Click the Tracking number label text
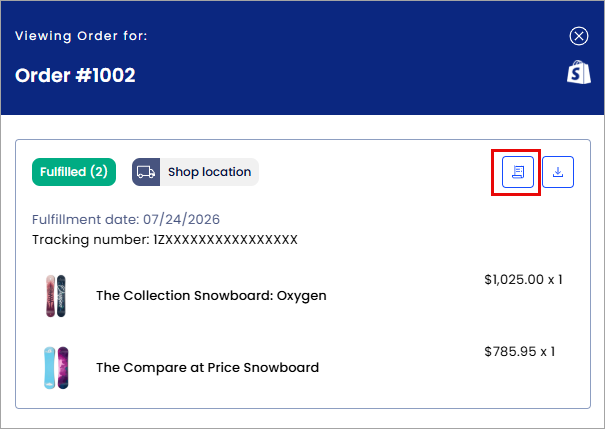Viewport: 605px width, 429px height. click(x=91, y=240)
